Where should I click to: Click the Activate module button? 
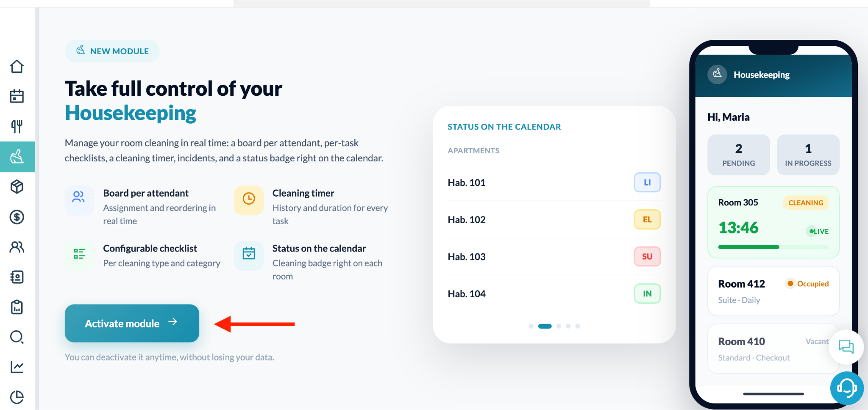tap(132, 323)
